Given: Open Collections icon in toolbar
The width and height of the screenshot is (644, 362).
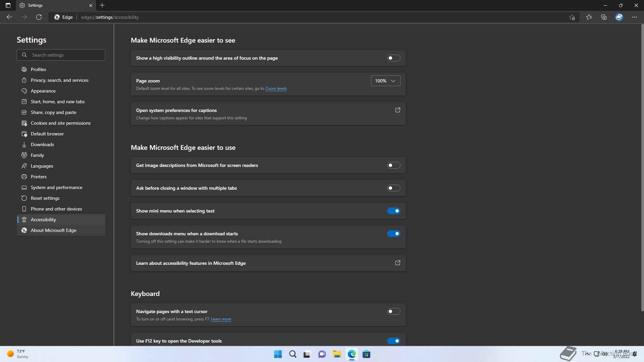Looking at the screenshot, I should [604, 17].
